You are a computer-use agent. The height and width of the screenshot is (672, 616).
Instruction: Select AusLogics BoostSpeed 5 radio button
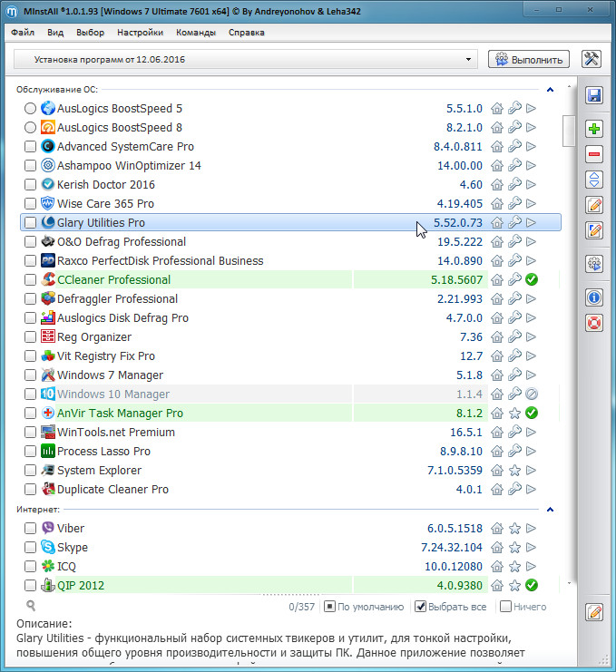[30, 109]
